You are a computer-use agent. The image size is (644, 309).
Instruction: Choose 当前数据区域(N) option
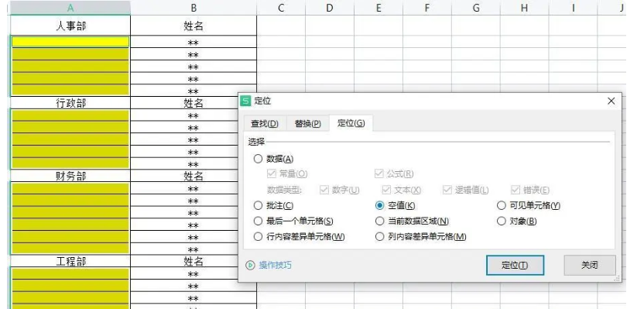point(412,221)
